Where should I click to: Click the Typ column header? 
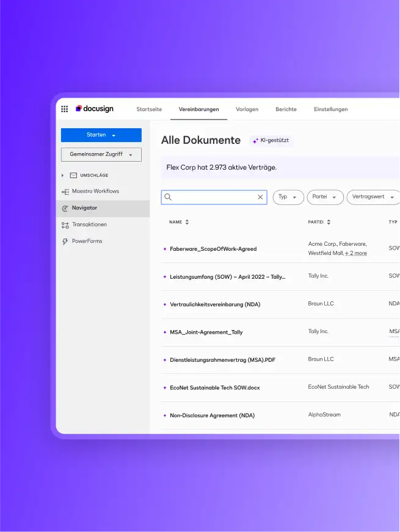click(x=393, y=222)
